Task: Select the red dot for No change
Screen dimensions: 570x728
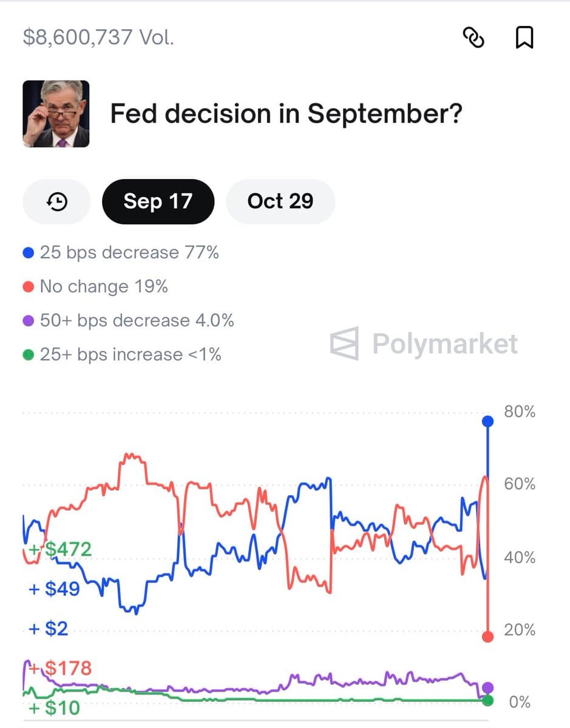Action: (x=27, y=286)
